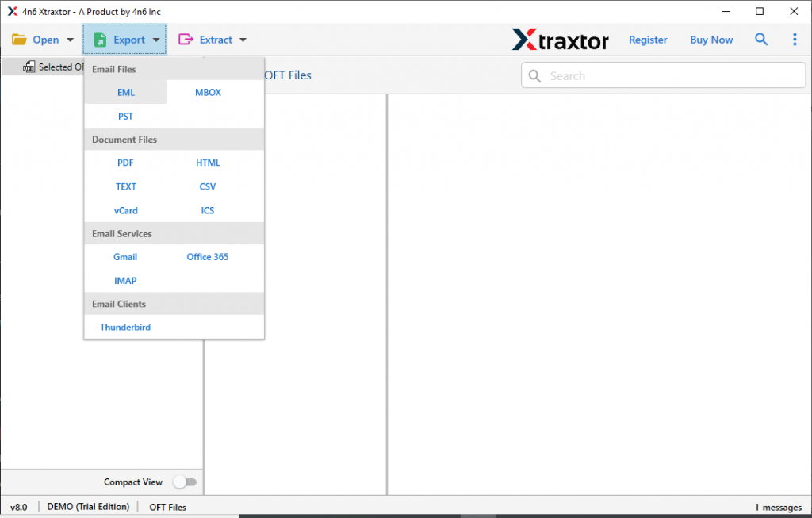The width and height of the screenshot is (812, 518).
Task: Click the OFT file icon in tree
Action: 29,67
